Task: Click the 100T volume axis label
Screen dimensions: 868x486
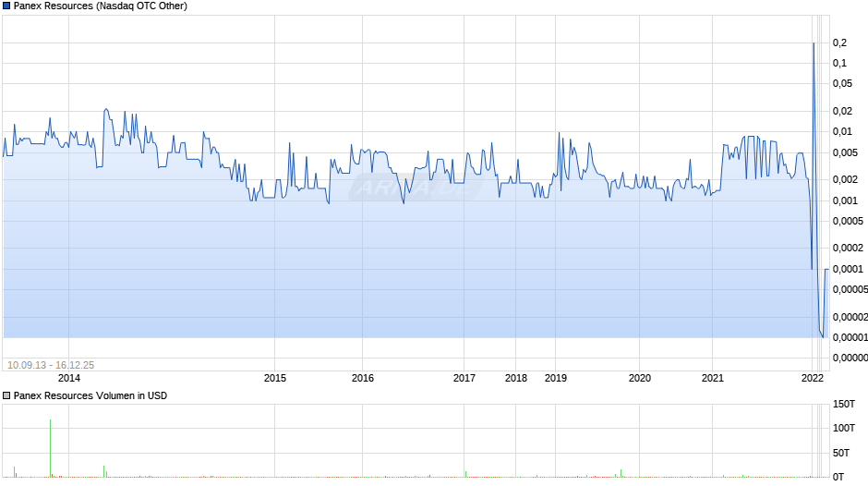Action: [x=844, y=428]
